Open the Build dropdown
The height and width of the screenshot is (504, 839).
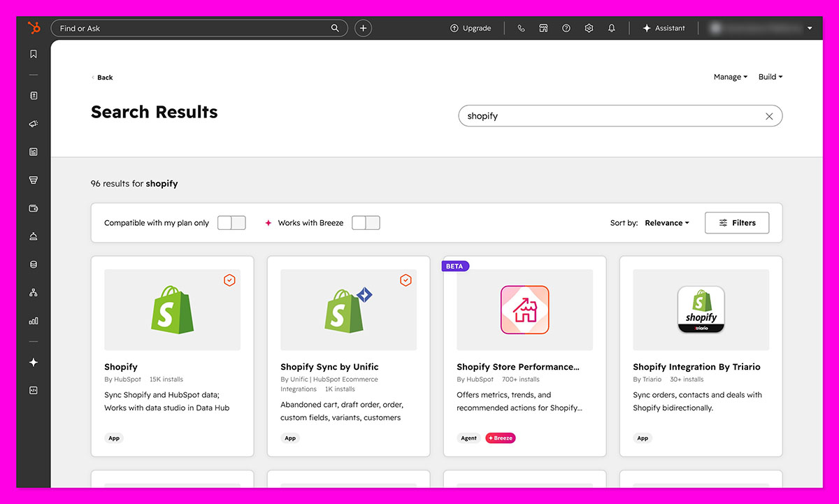click(770, 77)
